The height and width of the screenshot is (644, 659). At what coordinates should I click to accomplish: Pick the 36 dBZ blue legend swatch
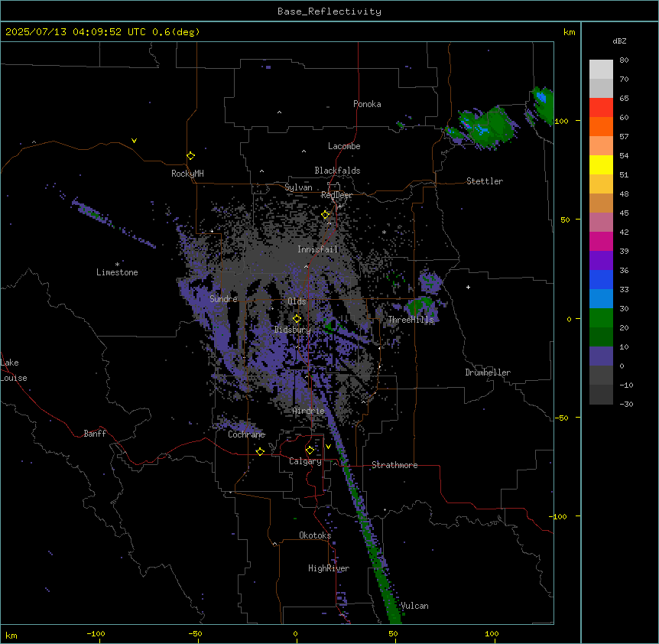[601, 279]
